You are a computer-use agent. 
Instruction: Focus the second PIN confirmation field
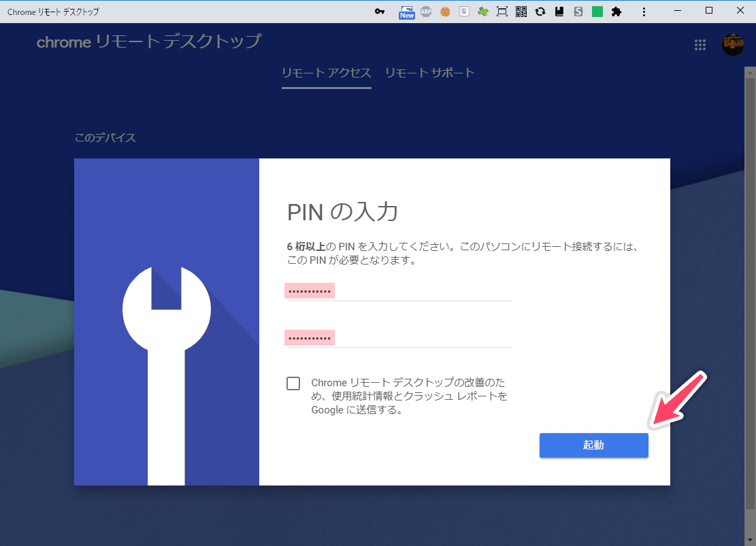[x=399, y=338]
